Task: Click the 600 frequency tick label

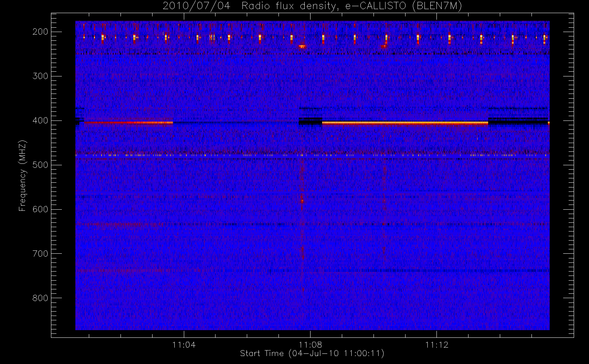Action: coord(40,209)
